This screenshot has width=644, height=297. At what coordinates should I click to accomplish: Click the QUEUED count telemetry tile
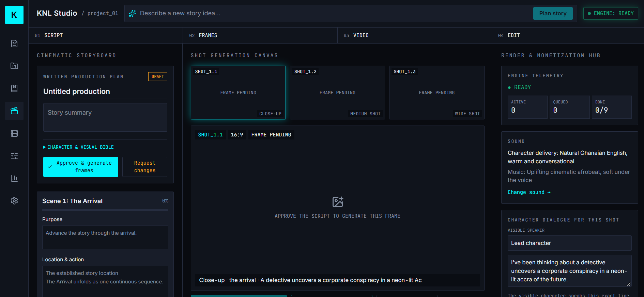(x=570, y=107)
